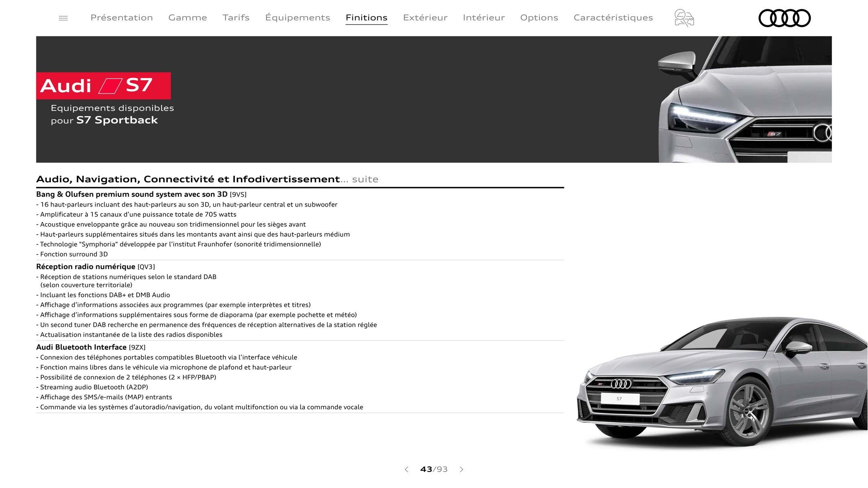
Task: Click the option code [QV3]
Action: coord(146,267)
